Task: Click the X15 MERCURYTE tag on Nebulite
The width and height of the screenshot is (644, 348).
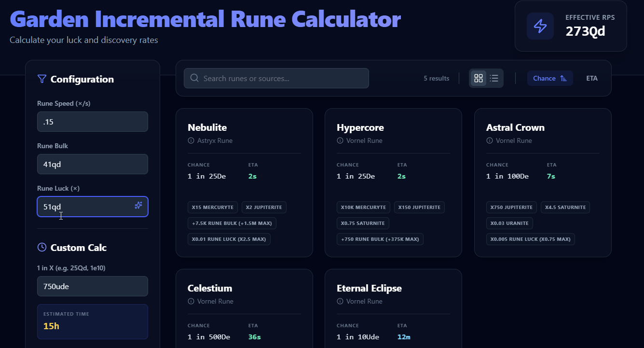Action: [213, 207]
